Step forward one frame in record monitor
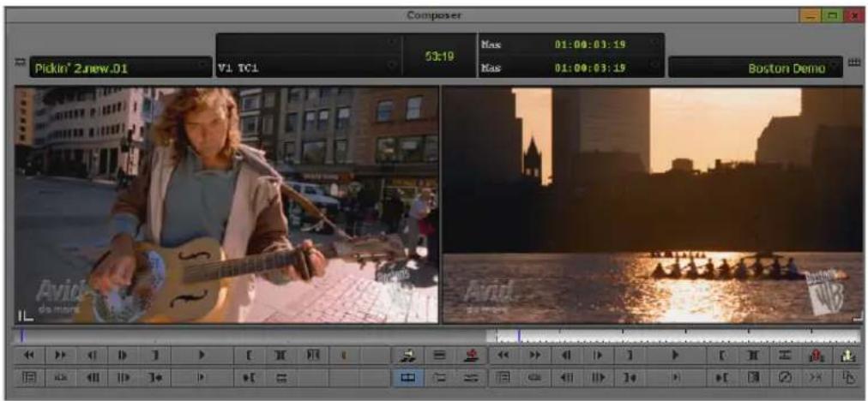868x401 pixels. [x=599, y=355]
